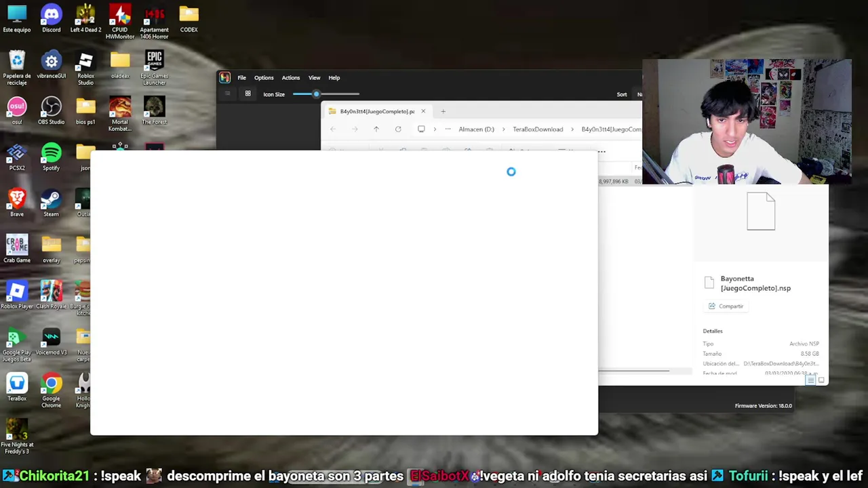Open the overlay folder
Viewport: 868px width, 488px height.
coord(51,249)
